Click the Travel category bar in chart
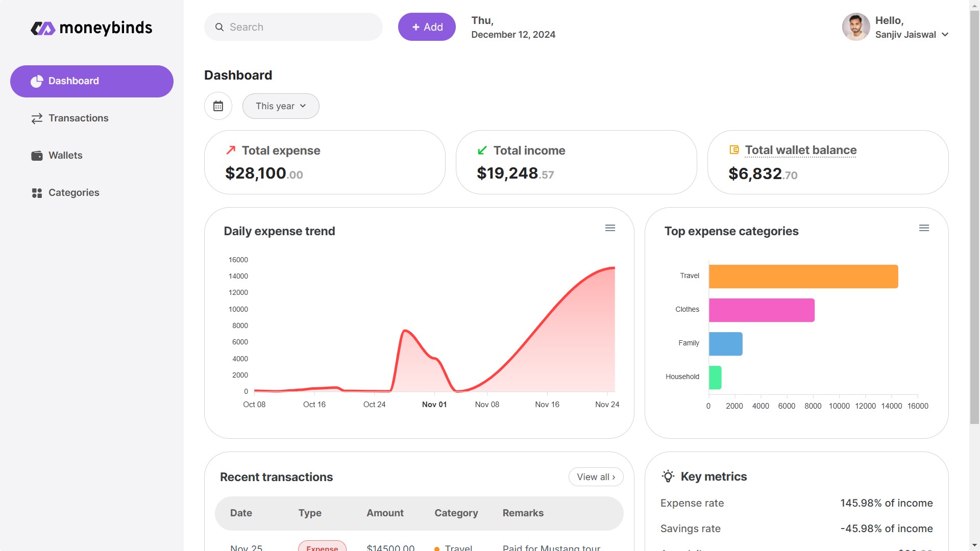 coord(802,275)
